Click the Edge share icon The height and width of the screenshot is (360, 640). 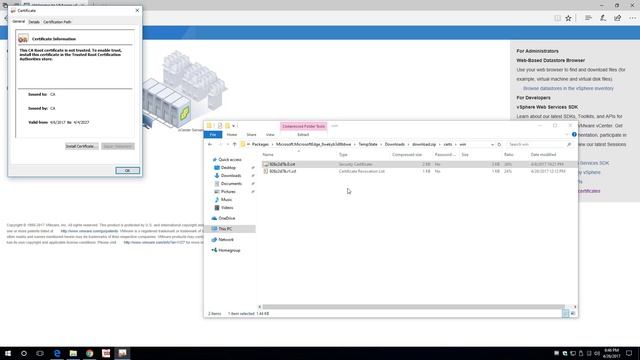618,18
